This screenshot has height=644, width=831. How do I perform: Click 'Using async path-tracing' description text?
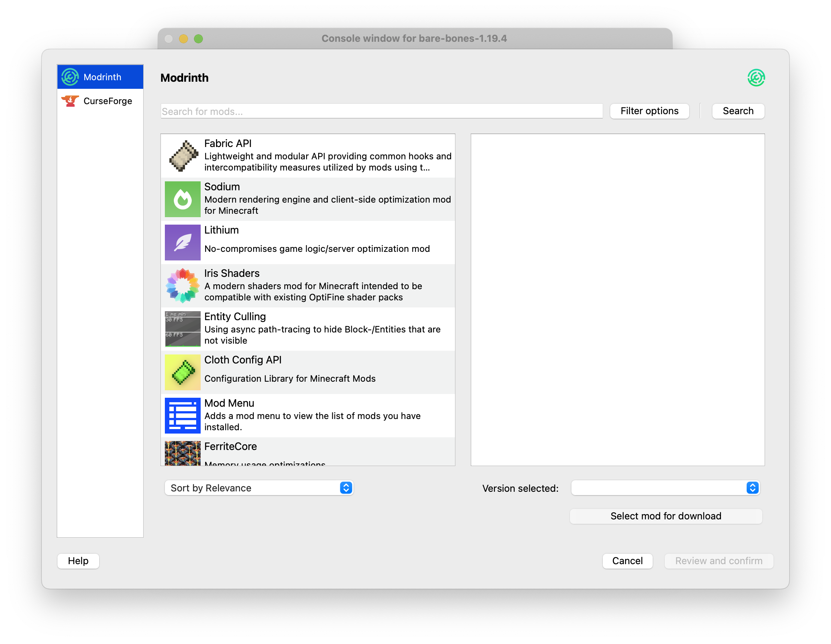coord(322,335)
